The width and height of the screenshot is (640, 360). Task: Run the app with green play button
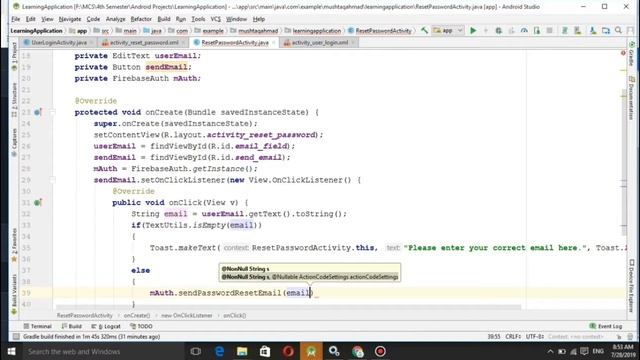(473, 31)
